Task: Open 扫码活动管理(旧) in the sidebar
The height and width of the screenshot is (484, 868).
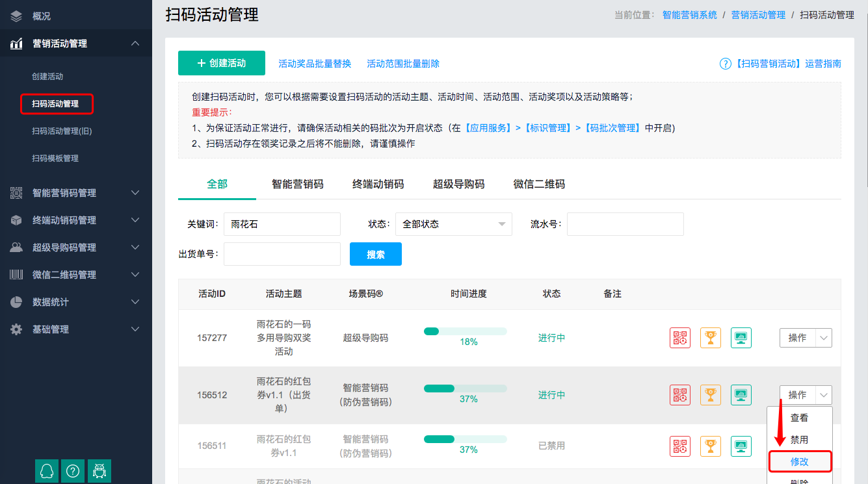Action: click(x=62, y=131)
